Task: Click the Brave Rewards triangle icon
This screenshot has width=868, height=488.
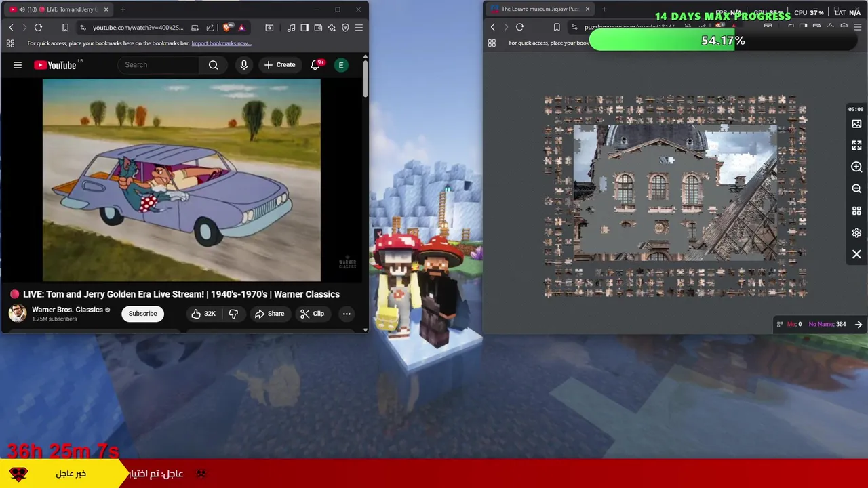Action: point(241,28)
